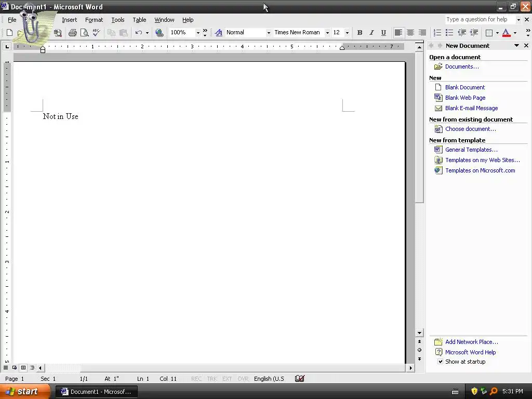Image resolution: width=532 pixels, height=399 pixels.
Task: Toggle Center alignment button
Action: coord(410,33)
